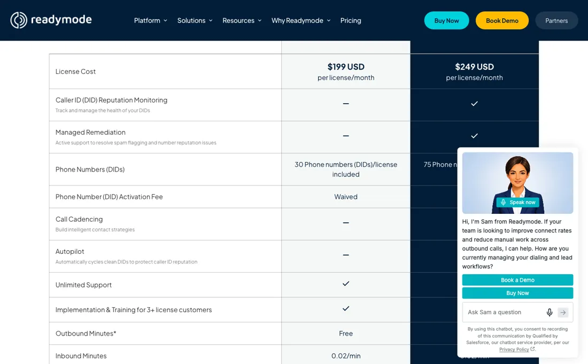Click the microphone icon in chat input
This screenshot has height=364, width=588.
coord(550,312)
